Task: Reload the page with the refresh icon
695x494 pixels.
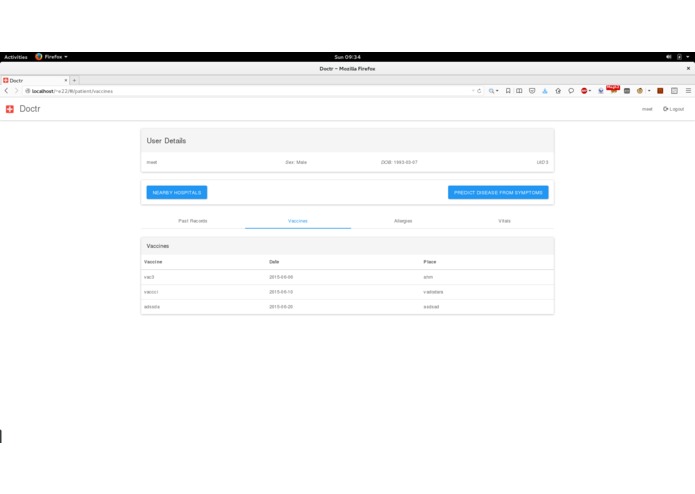Action: [x=479, y=91]
